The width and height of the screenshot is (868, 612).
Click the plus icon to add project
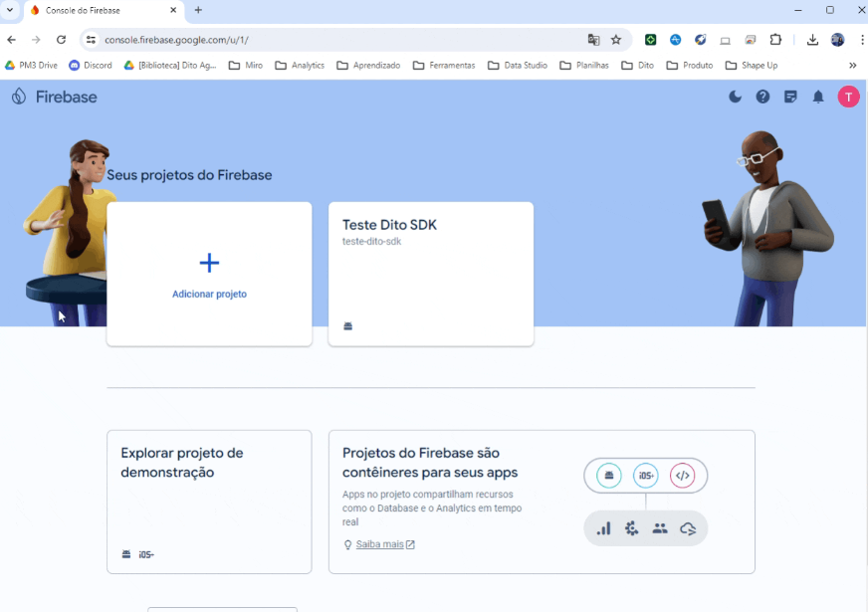pyautogui.click(x=209, y=263)
